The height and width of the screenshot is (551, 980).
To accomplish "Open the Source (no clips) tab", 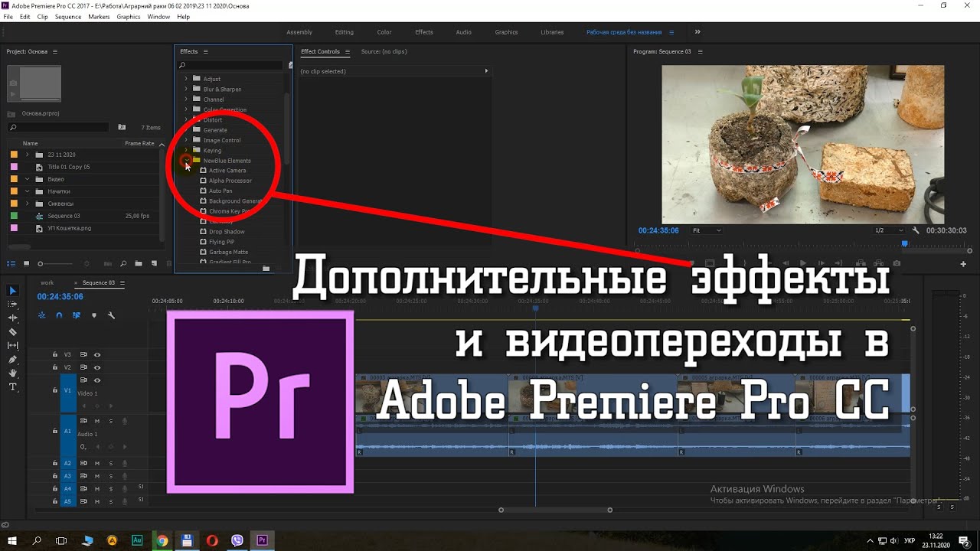I will point(384,51).
